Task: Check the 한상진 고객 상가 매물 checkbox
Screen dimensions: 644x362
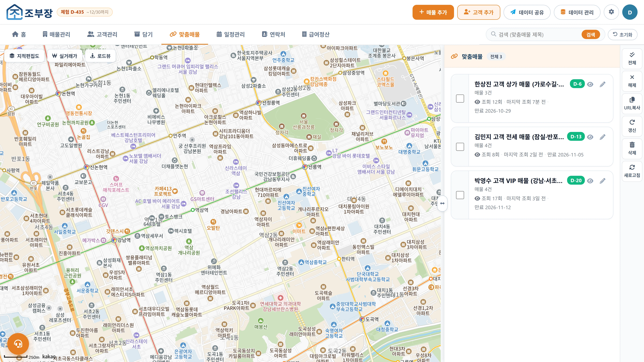Action: (x=460, y=98)
